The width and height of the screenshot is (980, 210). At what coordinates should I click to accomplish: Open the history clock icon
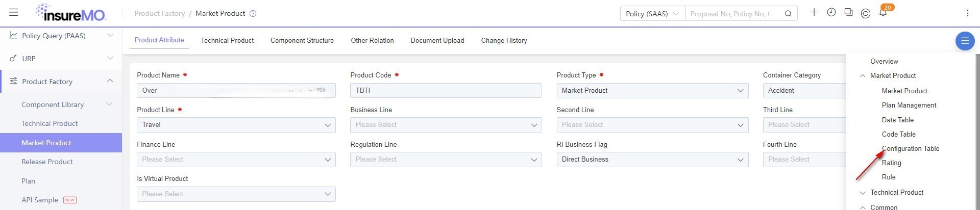pos(831,12)
